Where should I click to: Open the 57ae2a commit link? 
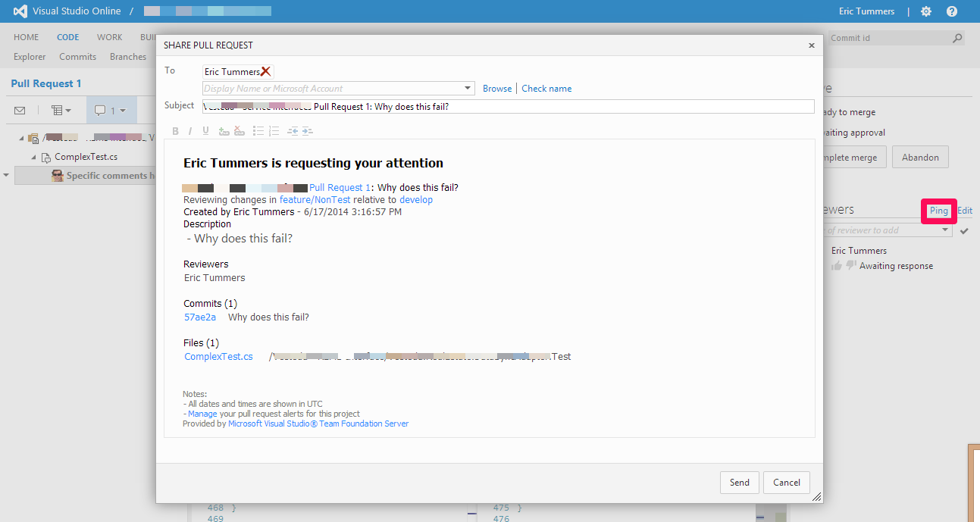click(x=200, y=317)
